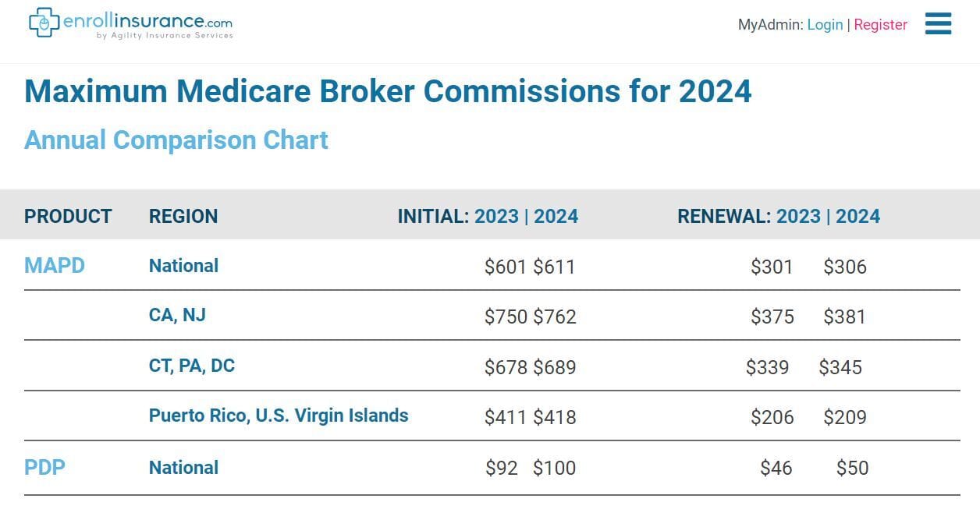Viewport: 980px width, 527px height.
Task: Click the Annual Comparison Chart subtitle
Action: pyautogui.click(x=176, y=140)
